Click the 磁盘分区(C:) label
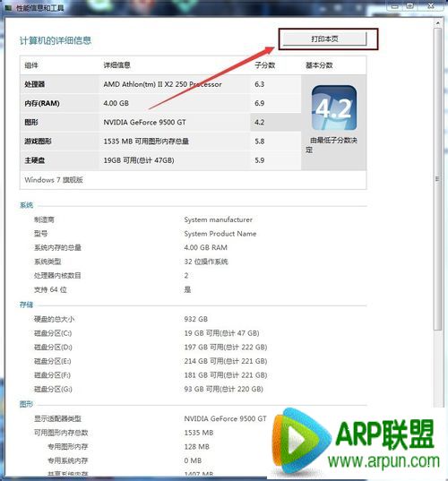The height and width of the screenshot is (481, 448). (53, 333)
